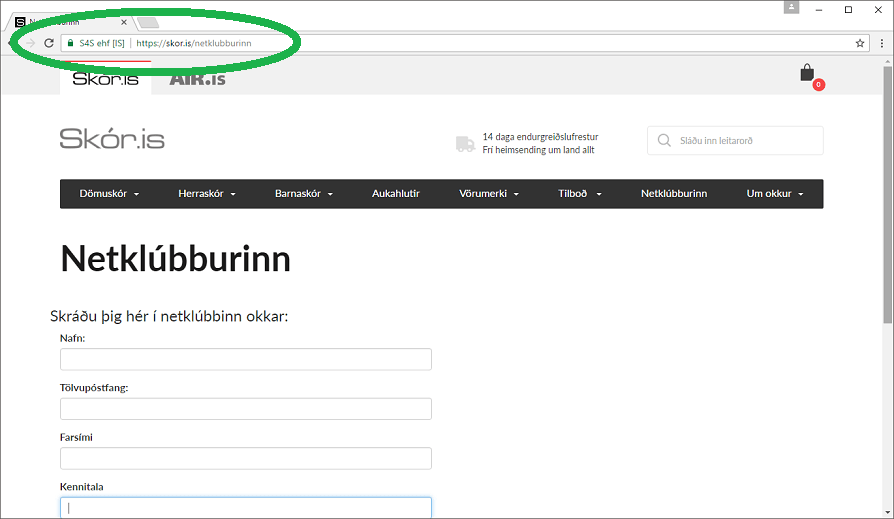Expand the Barnaskór menu
This screenshot has height=519, width=894.
pos(304,194)
